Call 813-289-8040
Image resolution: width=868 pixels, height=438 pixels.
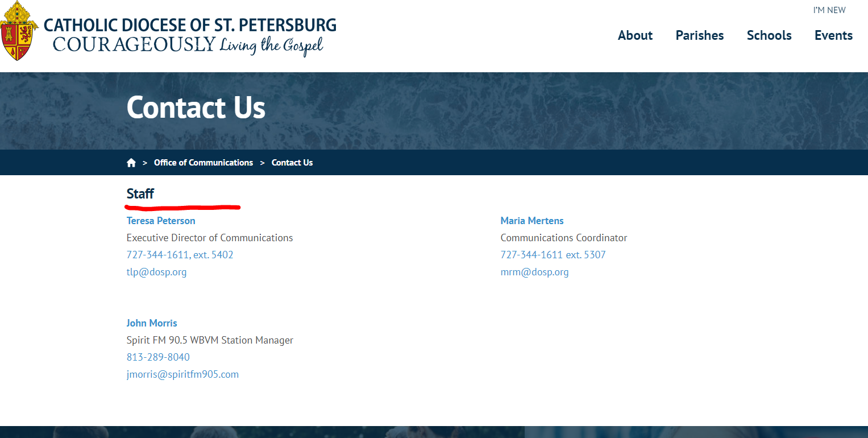tap(158, 357)
